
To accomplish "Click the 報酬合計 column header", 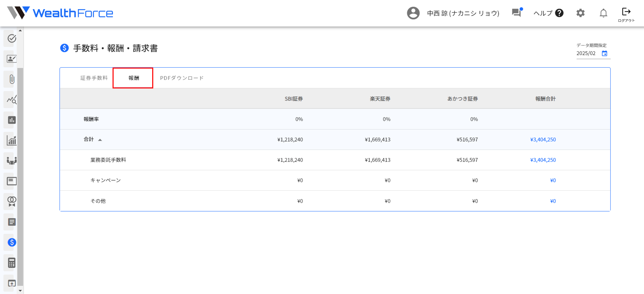I will pos(545,99).
